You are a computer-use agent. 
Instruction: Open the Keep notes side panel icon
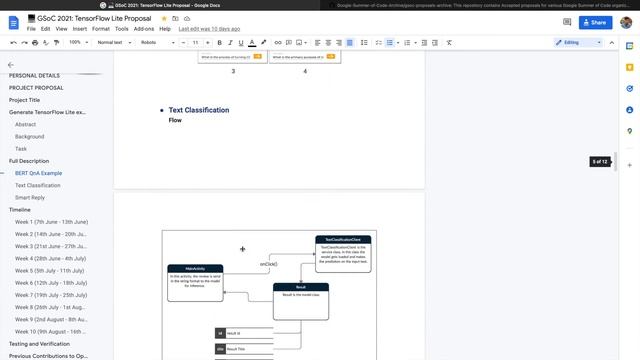[x=630, y=67]
